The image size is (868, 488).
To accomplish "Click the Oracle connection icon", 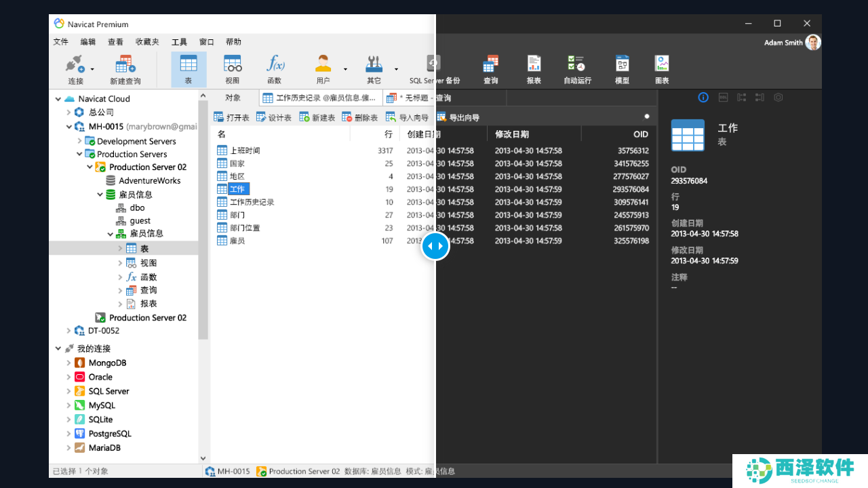I will [80, 377].
